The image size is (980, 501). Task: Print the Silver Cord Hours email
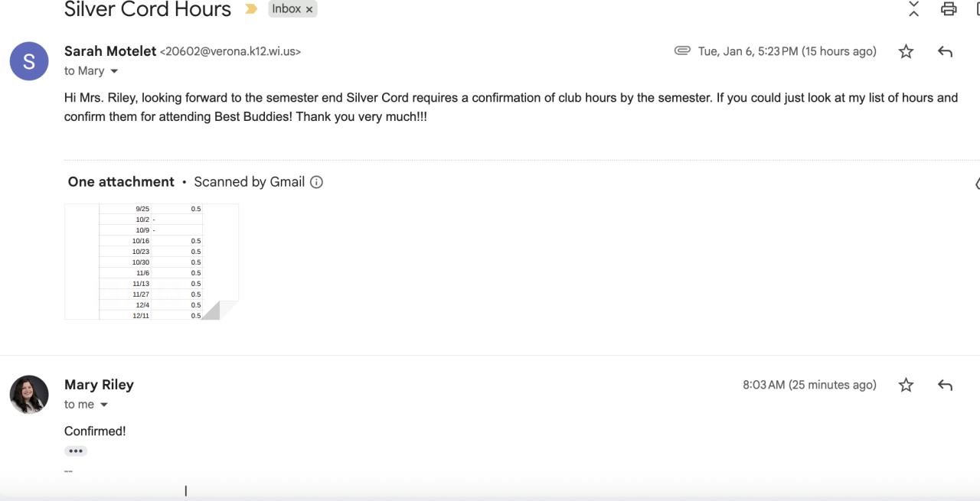point(949,9)
